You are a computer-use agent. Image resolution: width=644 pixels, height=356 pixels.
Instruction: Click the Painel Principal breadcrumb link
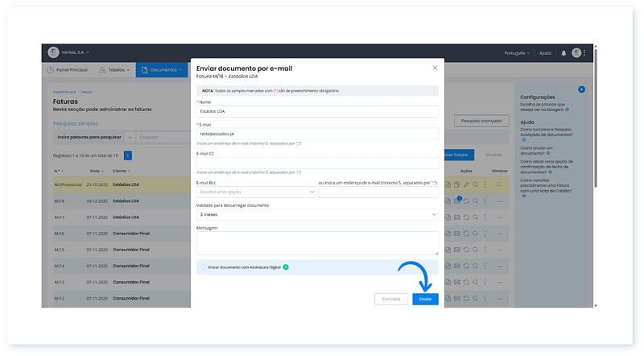coord(64,92)
